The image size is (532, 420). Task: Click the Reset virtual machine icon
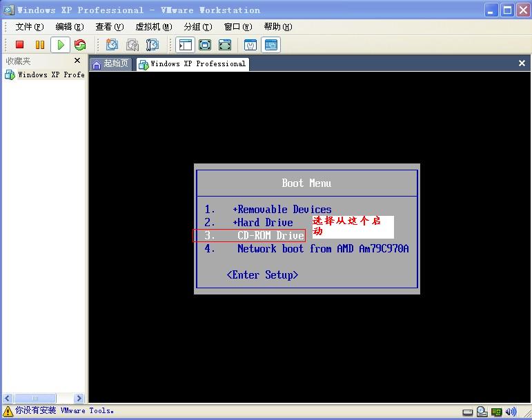click(x=80, y=45)
